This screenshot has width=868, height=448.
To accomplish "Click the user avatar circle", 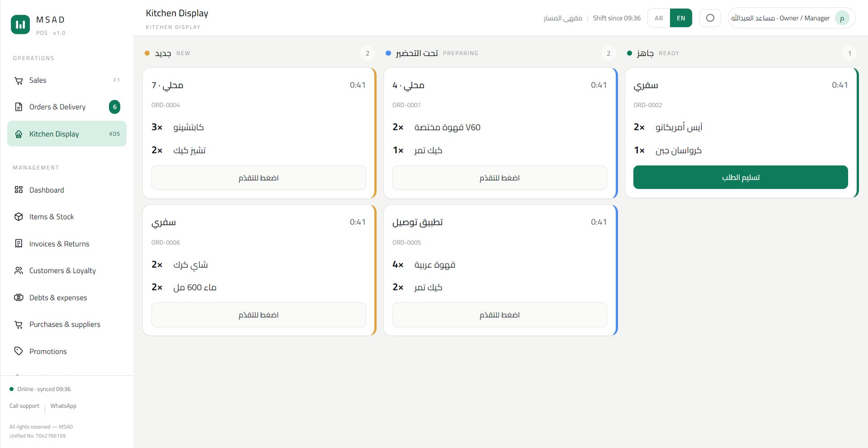I will [x=842, y=18].
